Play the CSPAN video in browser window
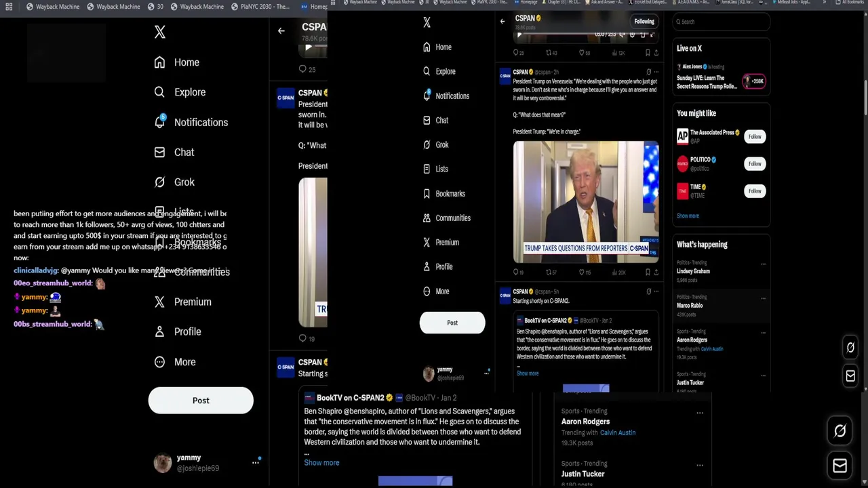 (519, 35)
